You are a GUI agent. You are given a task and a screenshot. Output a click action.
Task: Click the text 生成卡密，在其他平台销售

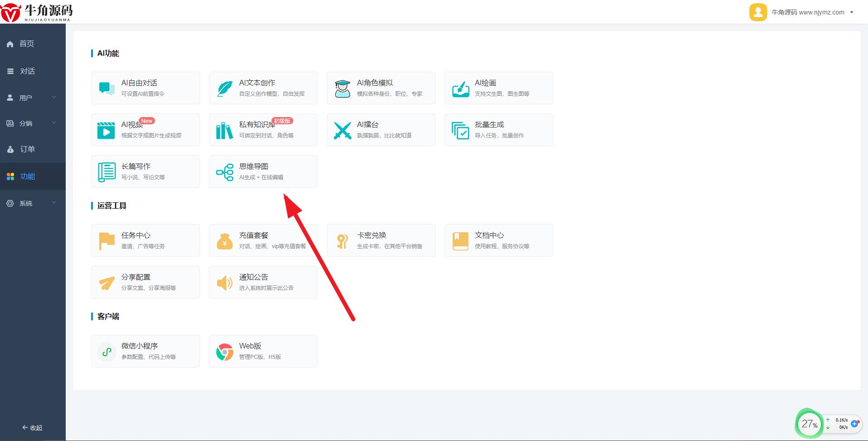pos(390,246)
